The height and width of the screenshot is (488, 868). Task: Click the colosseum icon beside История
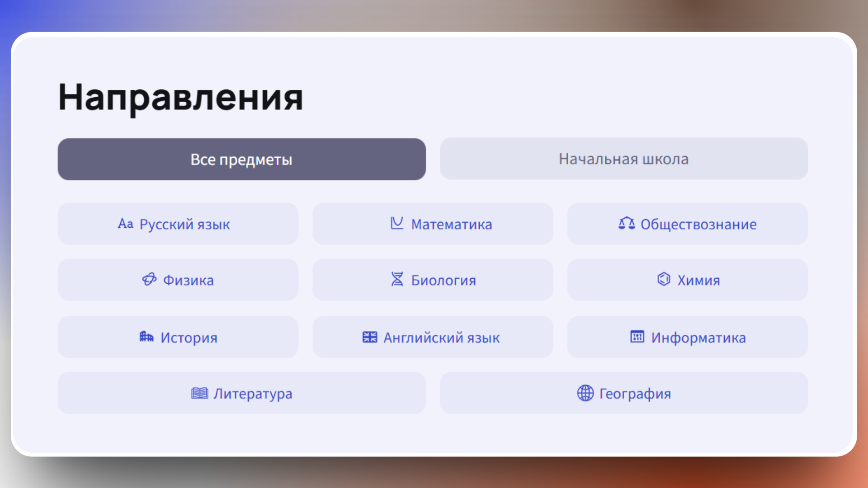pyautogui.click(x=147, y=337)
